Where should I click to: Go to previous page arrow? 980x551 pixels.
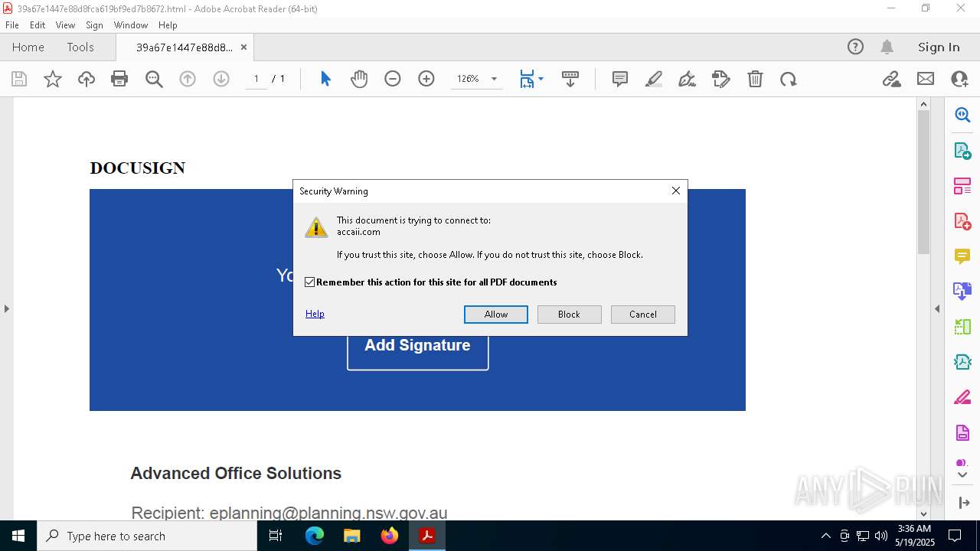click(x=188, y=79)
